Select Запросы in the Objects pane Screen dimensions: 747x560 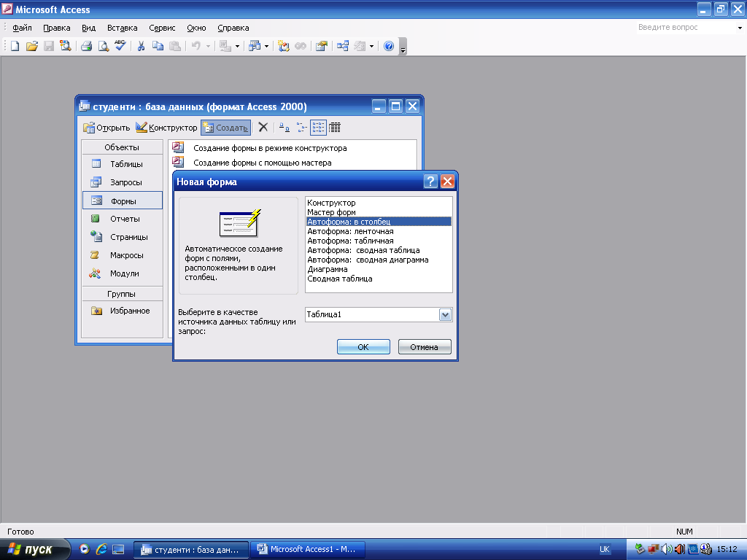pyautogui.click(x=123, y=182)
